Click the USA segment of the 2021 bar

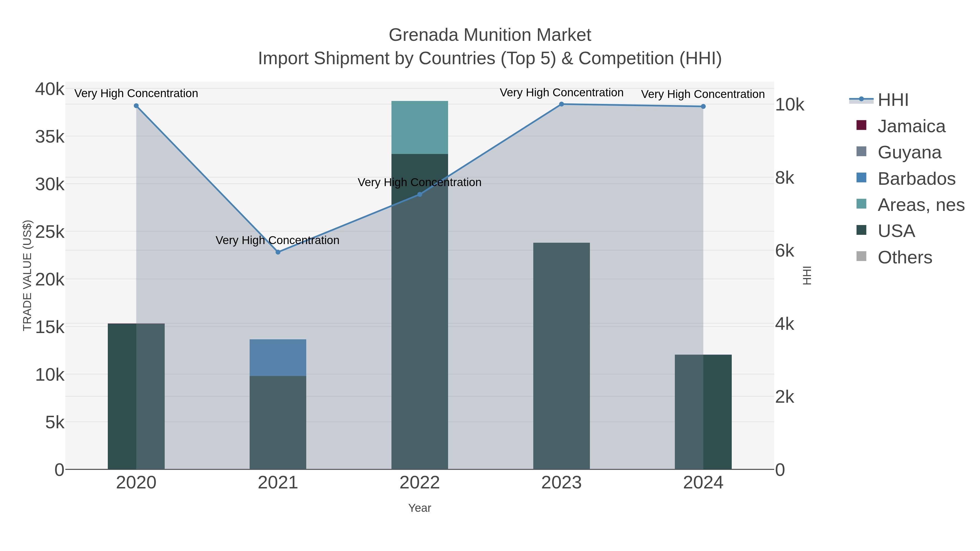pos(278,423)
